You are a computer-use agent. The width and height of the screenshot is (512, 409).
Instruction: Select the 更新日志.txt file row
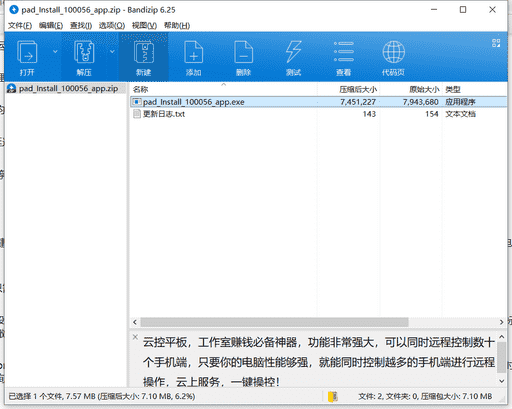pos(318,114)
